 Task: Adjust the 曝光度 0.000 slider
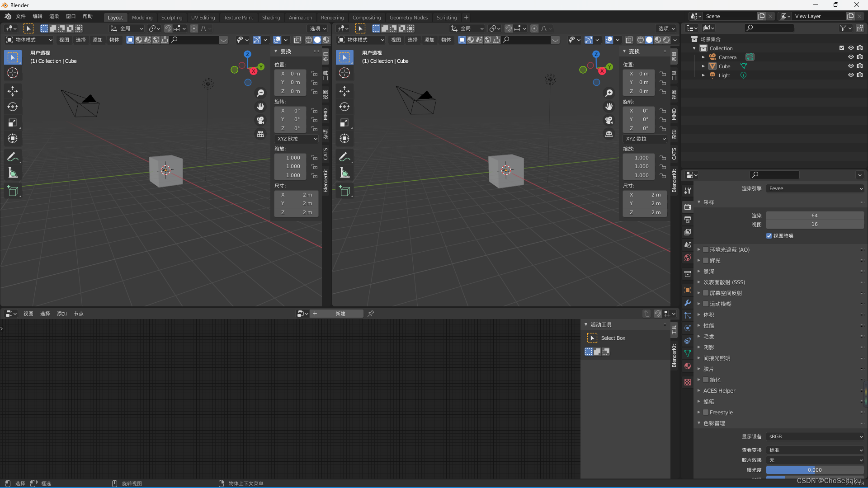pos(815,470)
